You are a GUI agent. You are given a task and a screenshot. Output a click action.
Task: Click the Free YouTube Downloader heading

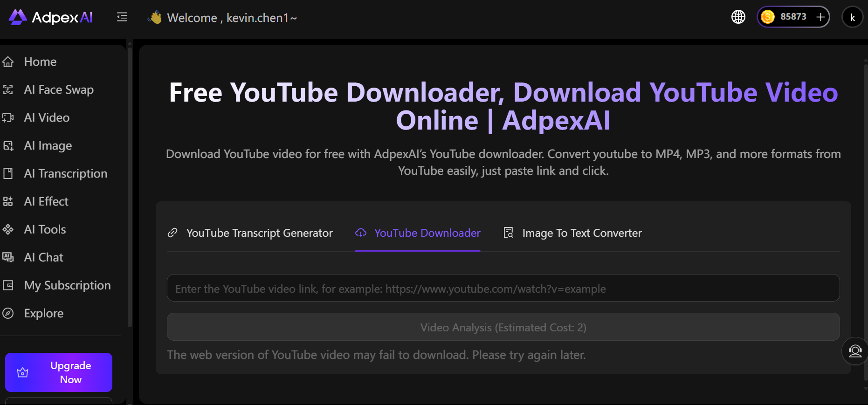click(x=503, y=106)
